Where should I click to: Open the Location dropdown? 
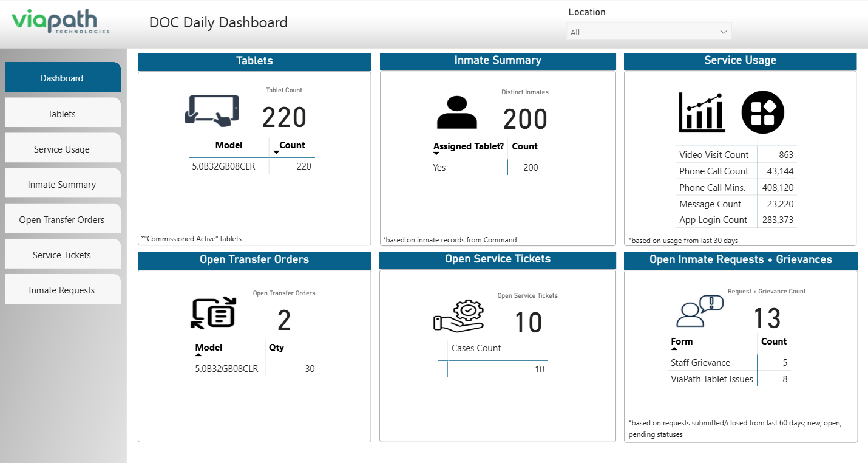pyautogui.click(x=648, y=32)
